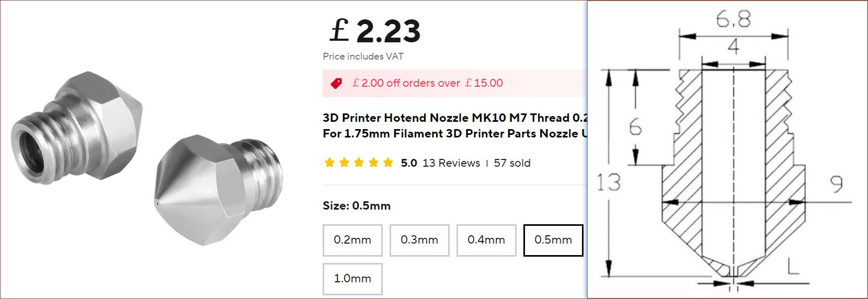
Task: Select the 0.2mm size option
Action: point(352,240)
